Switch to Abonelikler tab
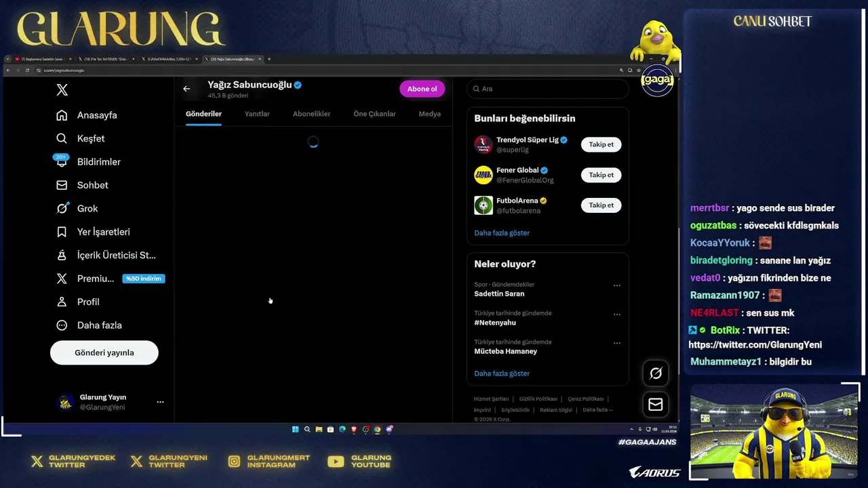The image size is (868, 488). coord(311,114)
